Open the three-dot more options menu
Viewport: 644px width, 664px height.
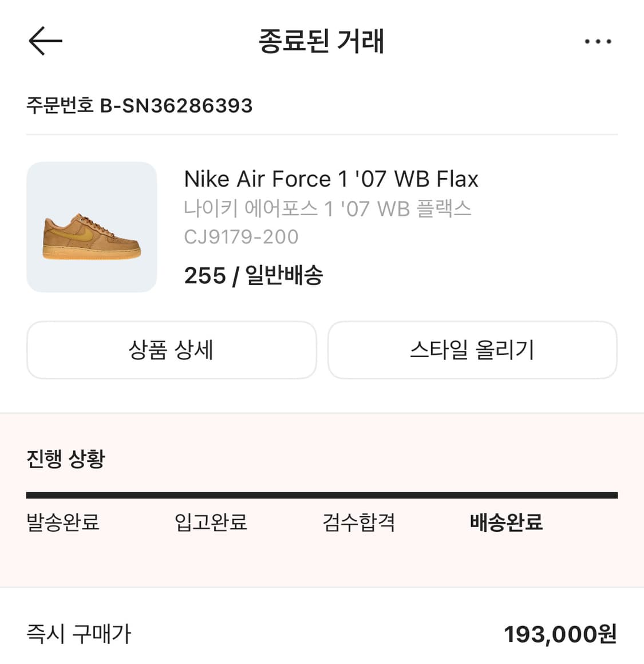point(598,42)
